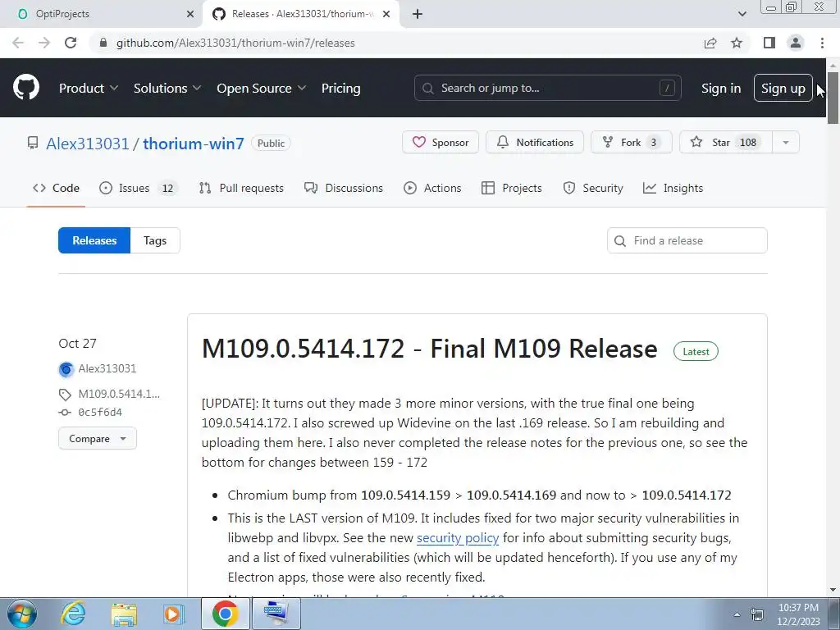Image resolution: width=840 pixels, height=630 pixels.
Task: Switch to the Discussions tab
Action: click(344, 188)
